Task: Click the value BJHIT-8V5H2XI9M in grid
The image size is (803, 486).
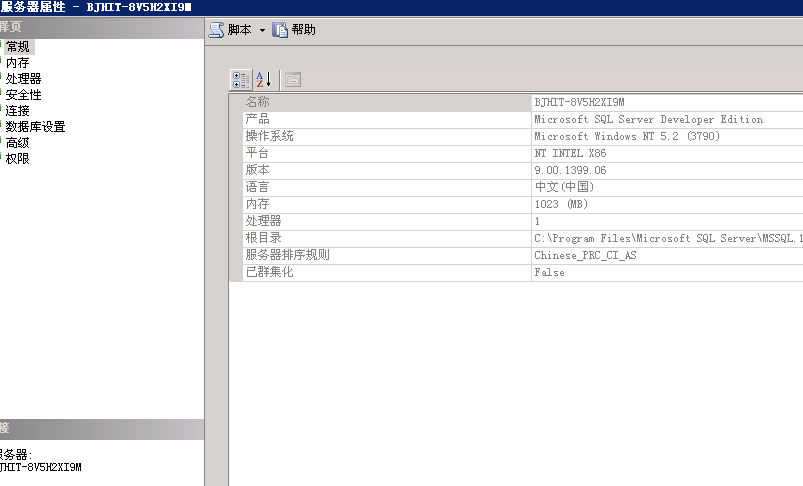Action: 579,102
